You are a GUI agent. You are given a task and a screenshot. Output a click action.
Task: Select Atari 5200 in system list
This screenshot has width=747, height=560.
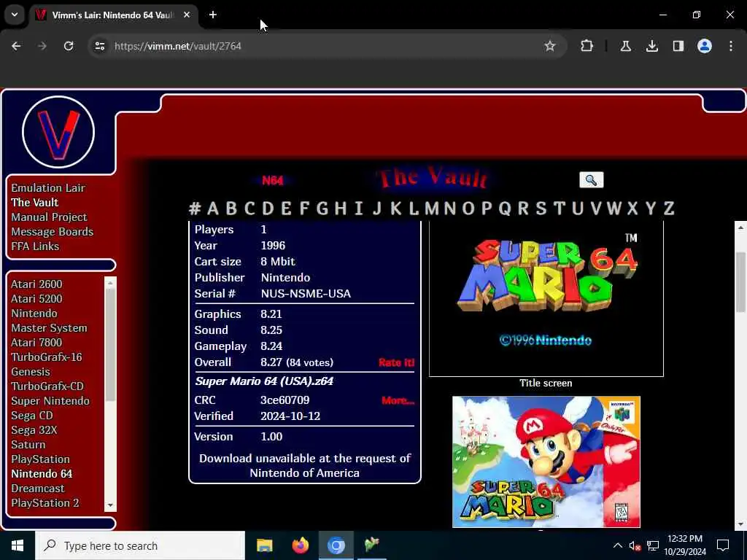click(x=36, y=298)
